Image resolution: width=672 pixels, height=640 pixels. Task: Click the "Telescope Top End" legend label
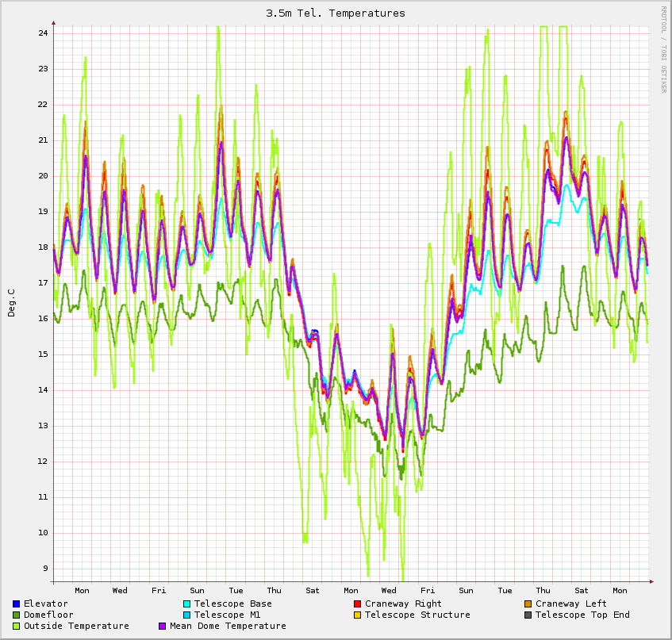tap(582, 615)
